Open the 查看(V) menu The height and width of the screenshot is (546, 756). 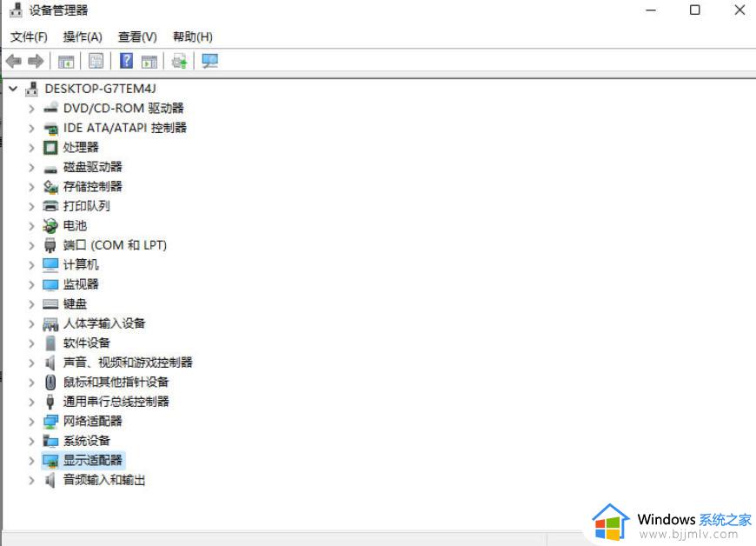(137, 37)
